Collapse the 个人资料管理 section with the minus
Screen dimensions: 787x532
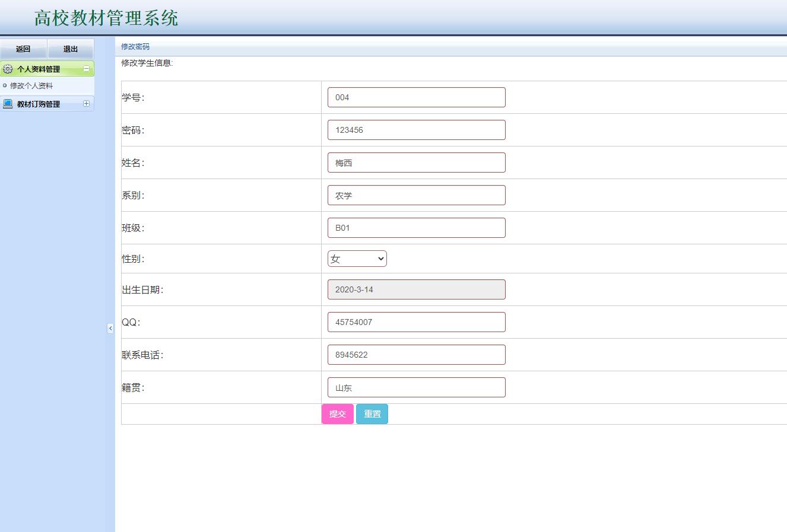point(87,69)
